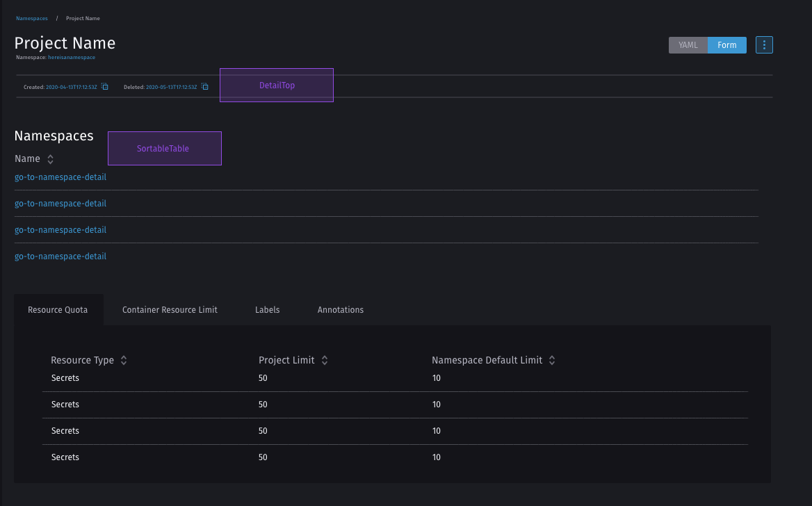Copy the Created timestamp using its copy icon
The width and height of the screenshot is (812, 506).
point(104,86)
